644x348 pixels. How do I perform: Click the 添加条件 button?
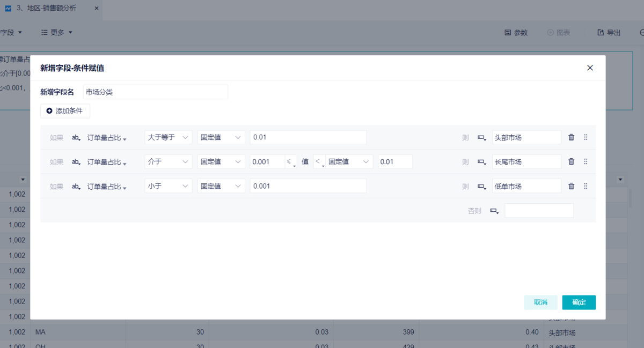pos(65,111)
